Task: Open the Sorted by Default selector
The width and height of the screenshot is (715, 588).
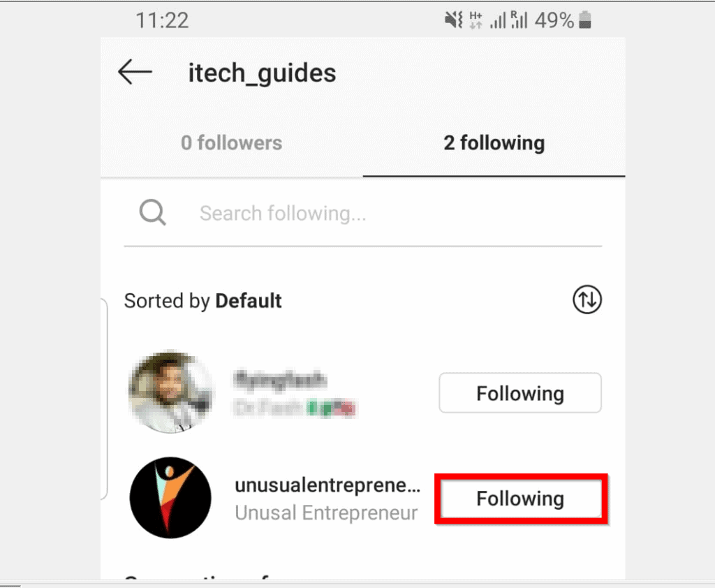Action: pos(202,300)
